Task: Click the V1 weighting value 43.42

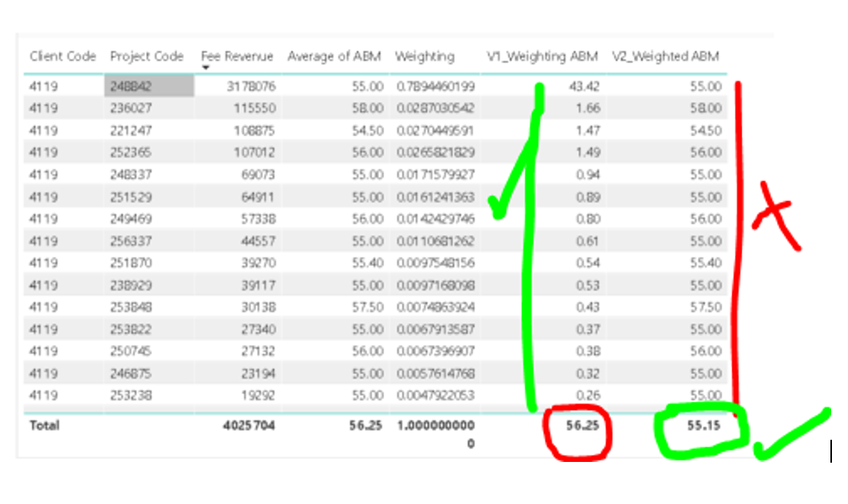Action: pos(584,86)
